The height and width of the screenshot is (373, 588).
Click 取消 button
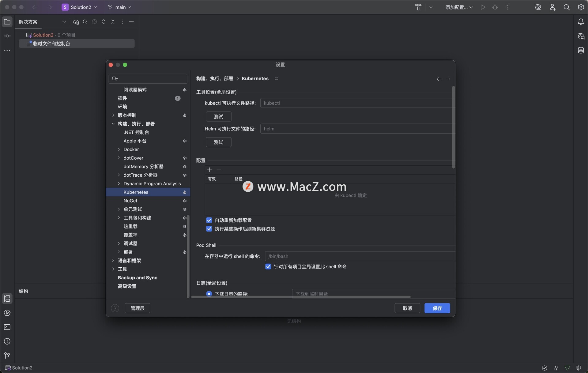(x=407, y=308)
